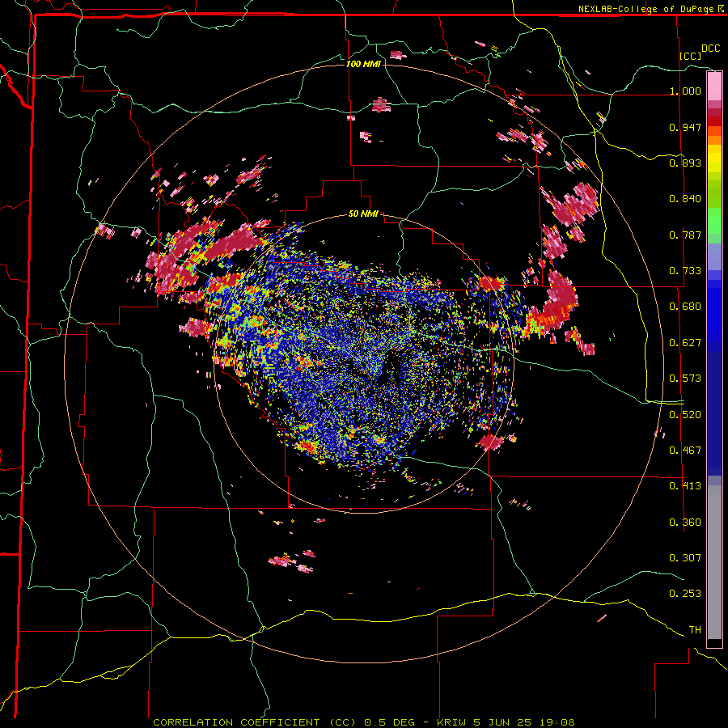This screenshot has height=728, width=728.
Task: Click the light pink swatch at the colorbar top
Action: [714, 87]
